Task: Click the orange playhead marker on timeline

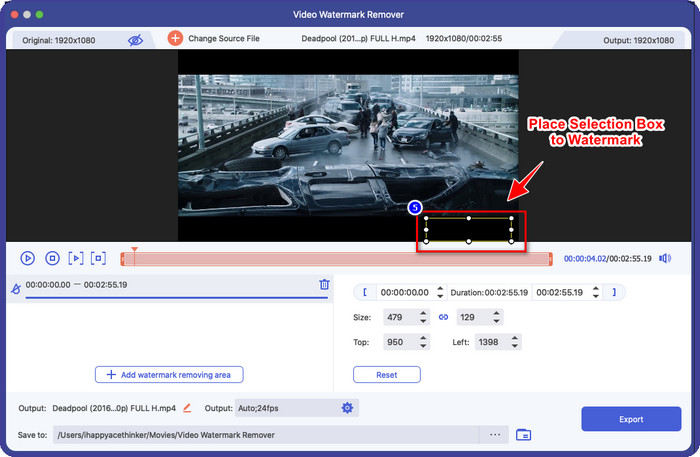Action: tap(134, 250)
